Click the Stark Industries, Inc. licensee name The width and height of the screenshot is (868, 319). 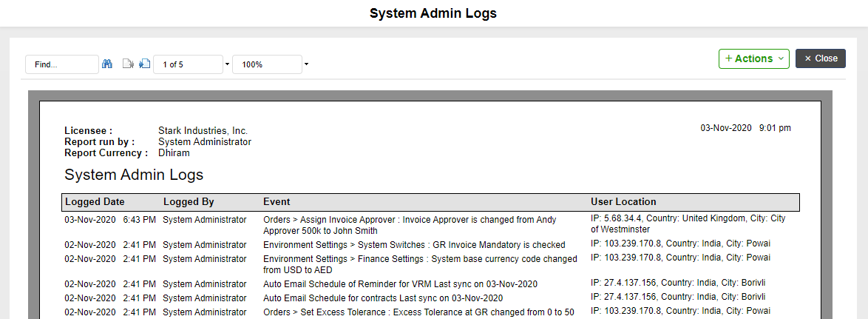pos(203,131)
